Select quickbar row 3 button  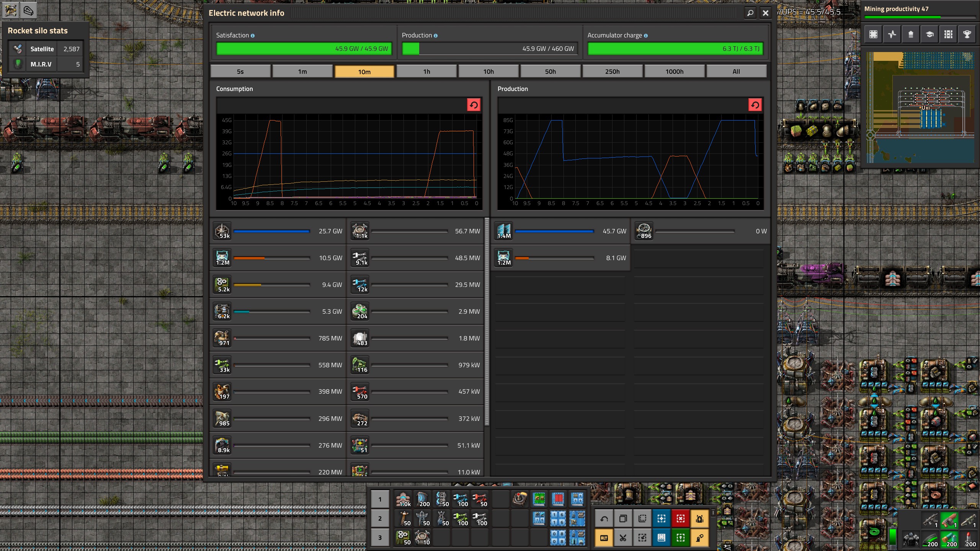tap(380, 538)
